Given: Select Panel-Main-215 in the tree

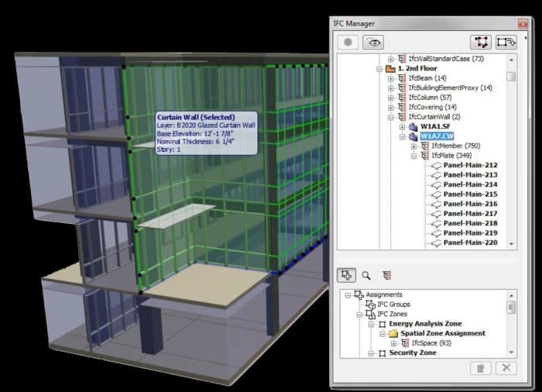Looking at the screenshot, I should (470, 194).
